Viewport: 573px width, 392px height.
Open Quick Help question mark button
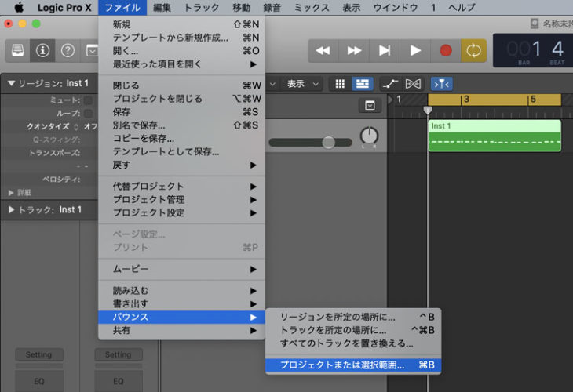68,50
